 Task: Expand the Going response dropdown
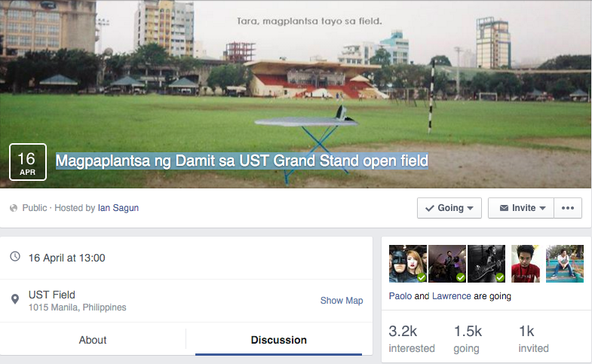pos(470,208)
